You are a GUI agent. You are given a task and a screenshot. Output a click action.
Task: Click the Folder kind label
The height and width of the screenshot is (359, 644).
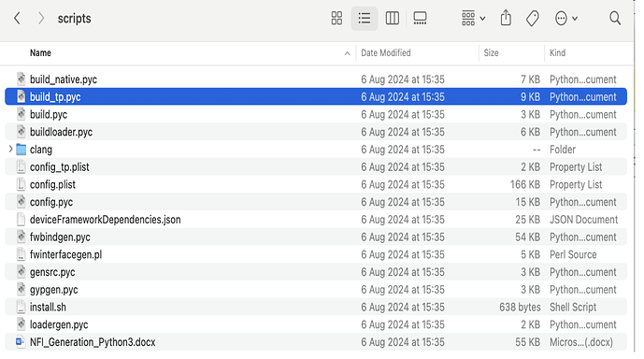pos(563,150)
